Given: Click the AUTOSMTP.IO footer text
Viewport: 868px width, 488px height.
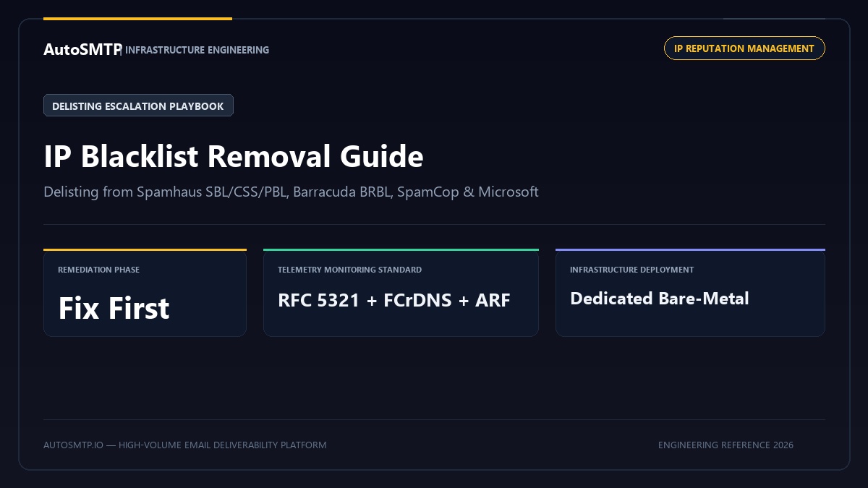Looking at the screenshot, I should [x=184, y=445].
